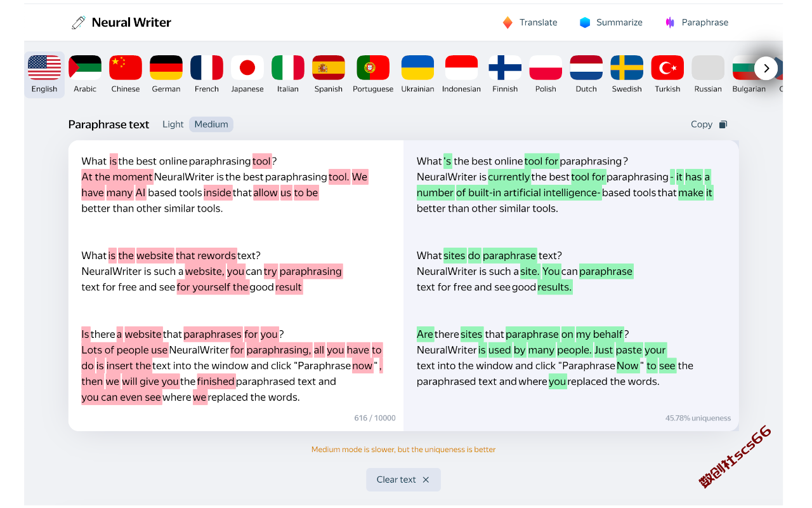Screen dimensions: 812x508
Task: Click inside the source text input area
Action: (x=236, y=286)
